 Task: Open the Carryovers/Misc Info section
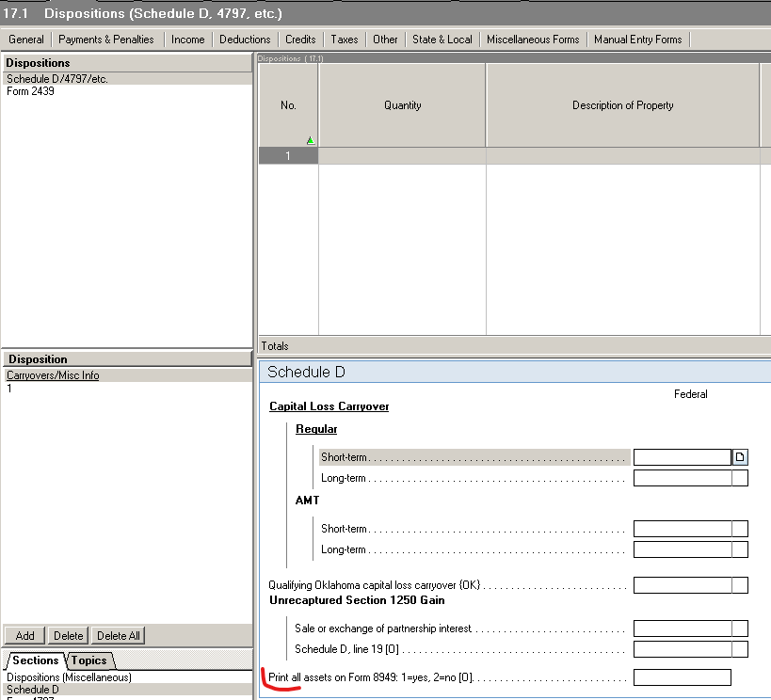coord(54,374)
